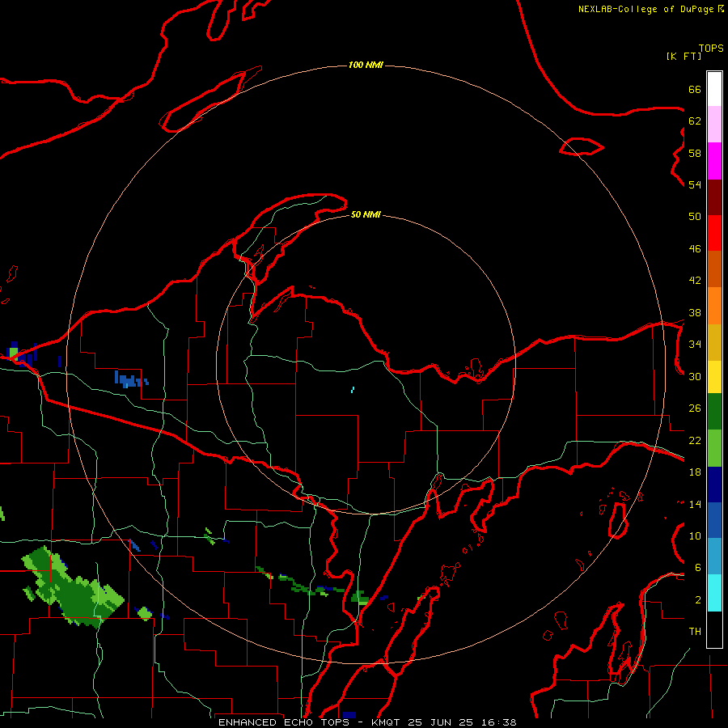Click the legend value '50'
The image size is (728, 728).
(695, 217)
